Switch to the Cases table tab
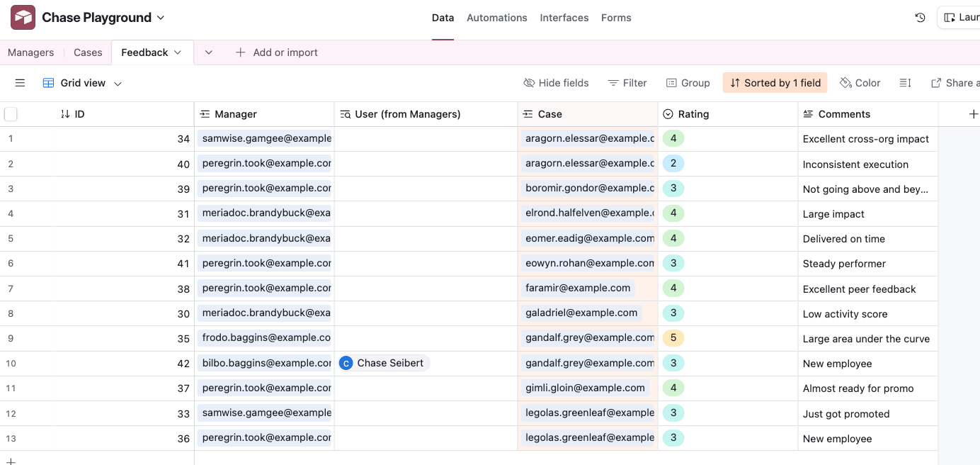 click(x=88, y=52)
